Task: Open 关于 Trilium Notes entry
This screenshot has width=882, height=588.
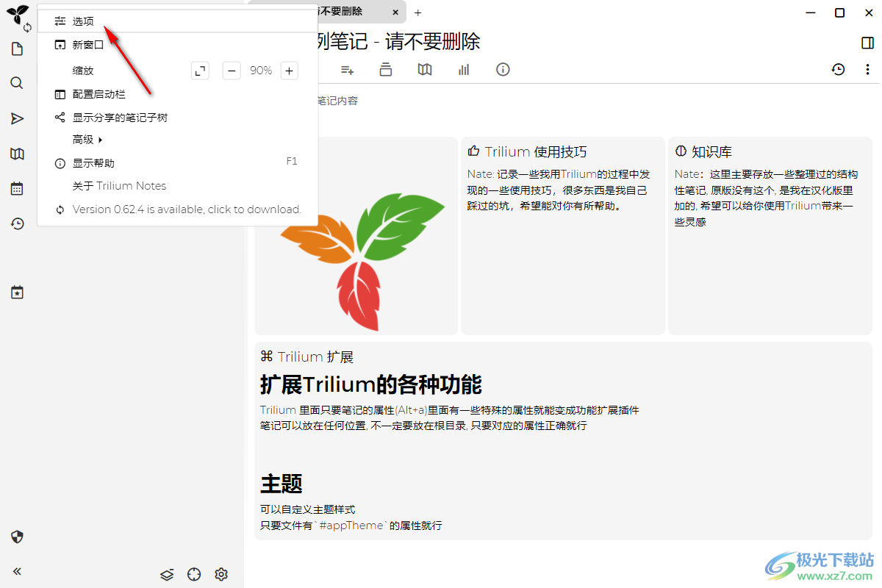Action: click(178, 186)
